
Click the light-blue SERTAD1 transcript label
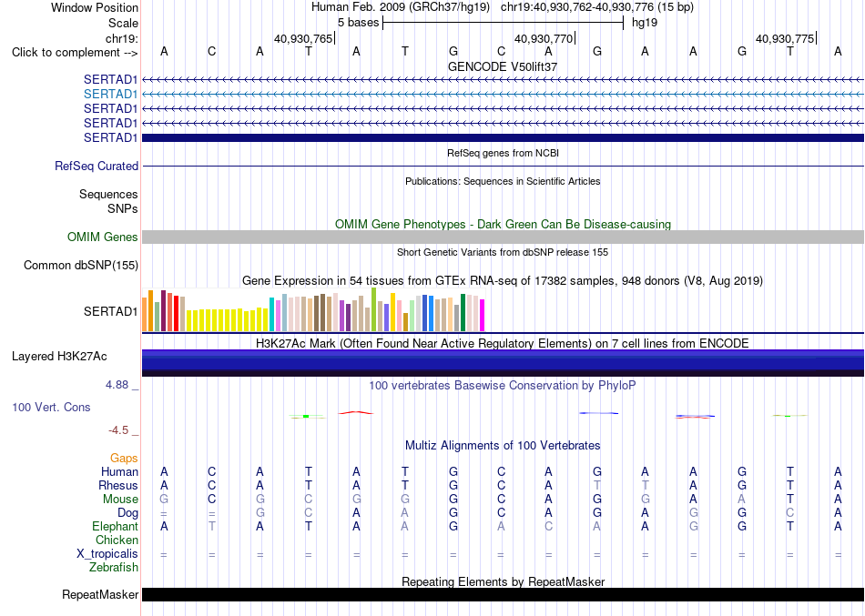[x=110, y=94]
